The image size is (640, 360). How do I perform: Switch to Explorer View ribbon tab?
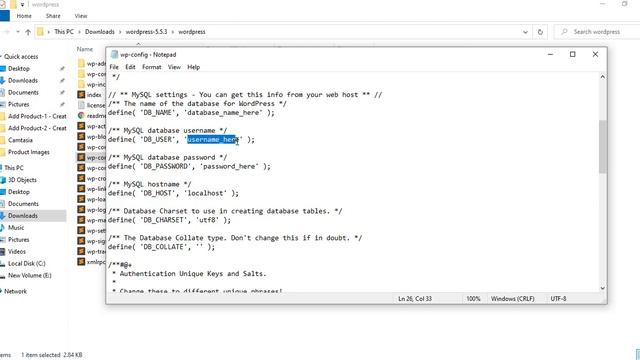click(x=81, y=16)
